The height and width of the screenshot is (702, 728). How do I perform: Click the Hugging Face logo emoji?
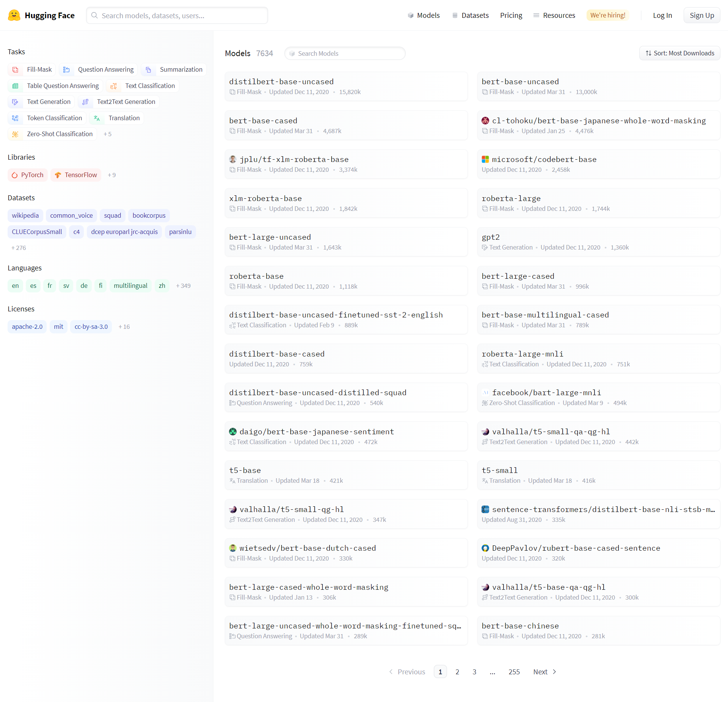click(14, 15)
